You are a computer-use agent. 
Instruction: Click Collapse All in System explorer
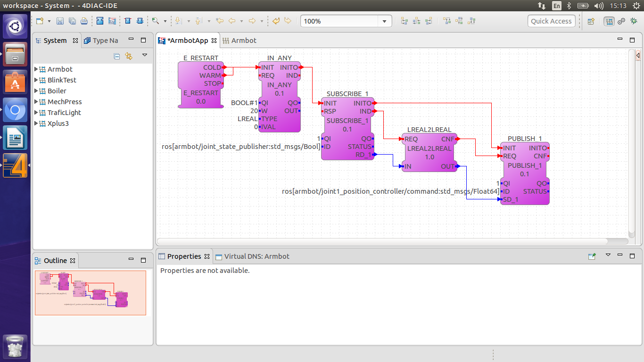(117, 57)
